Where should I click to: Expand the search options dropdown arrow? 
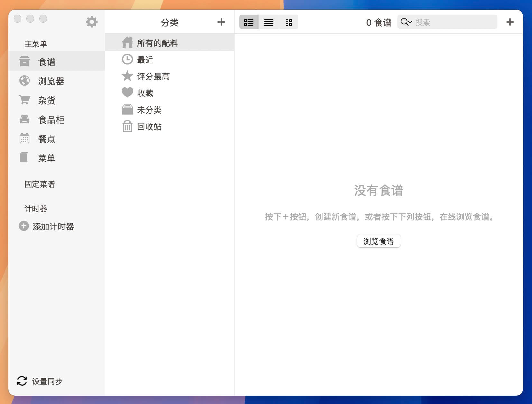(410, 22)
